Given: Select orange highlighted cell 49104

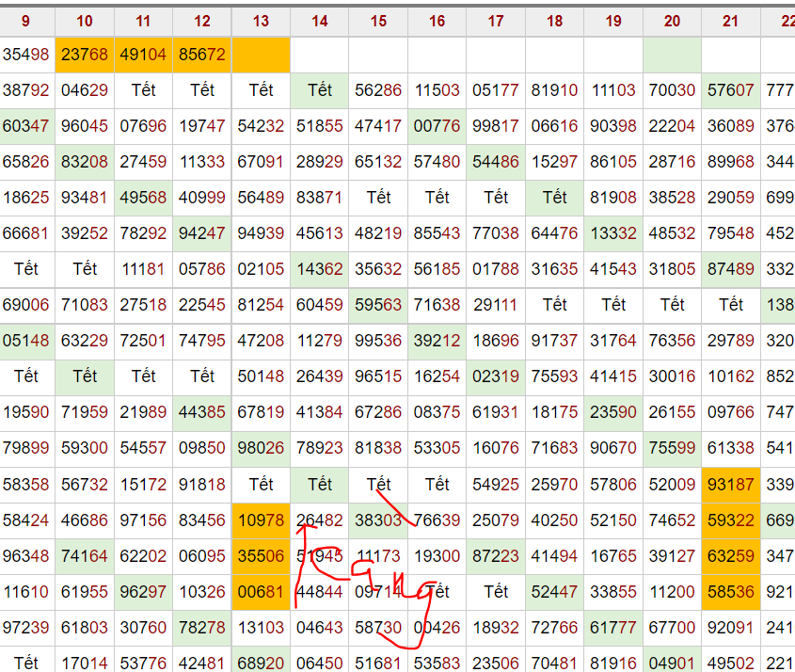Looking at the screenshot, I should (143, 55).
